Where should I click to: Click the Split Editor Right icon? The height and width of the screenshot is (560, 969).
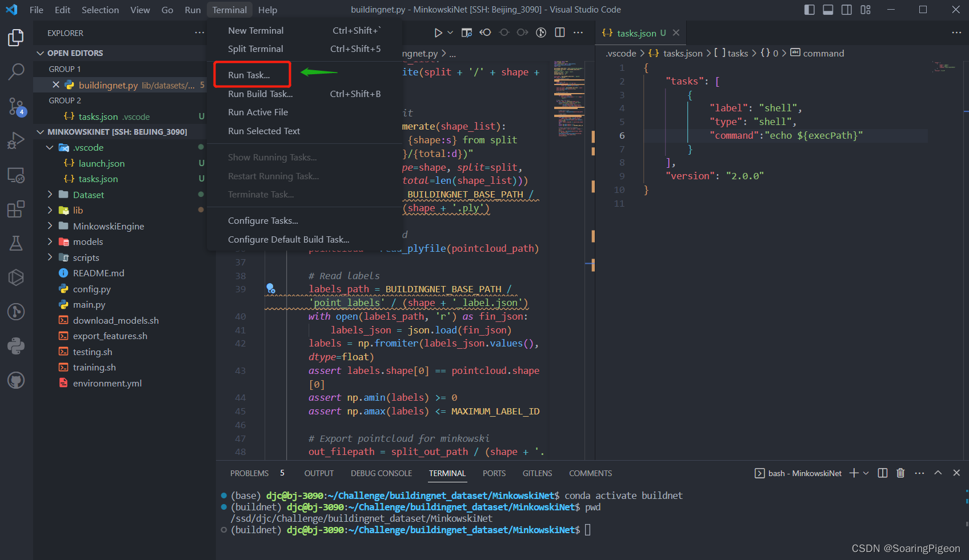(x=560, y=33)
